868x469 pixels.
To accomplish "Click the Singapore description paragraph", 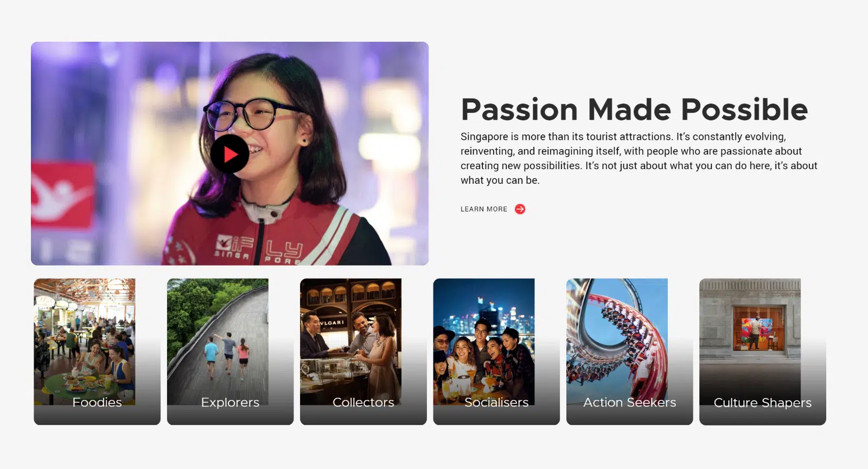I will click(x=639, y=158).
